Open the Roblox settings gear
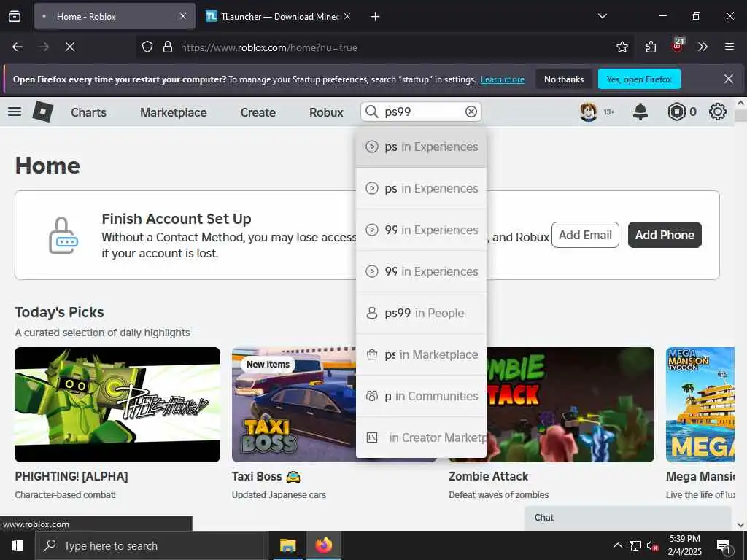This screenshot has width=747, height=560. pyautogui.click(x=718, y=112)
